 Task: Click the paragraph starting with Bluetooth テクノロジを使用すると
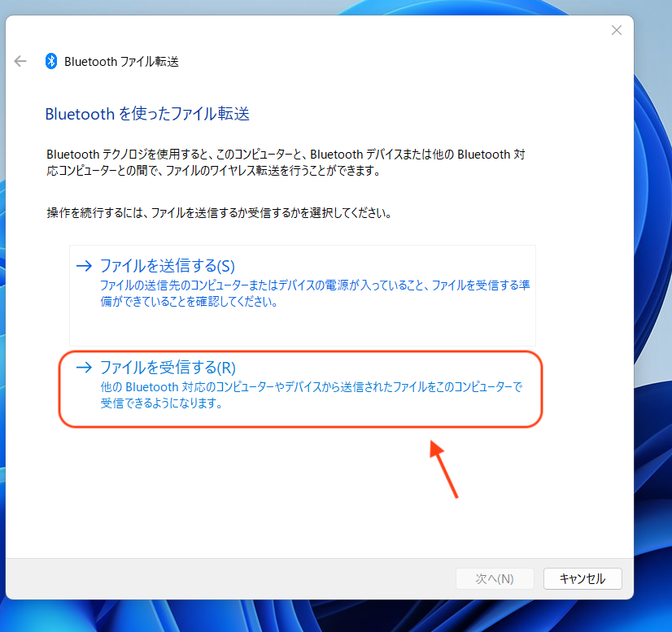click(286, 163)
